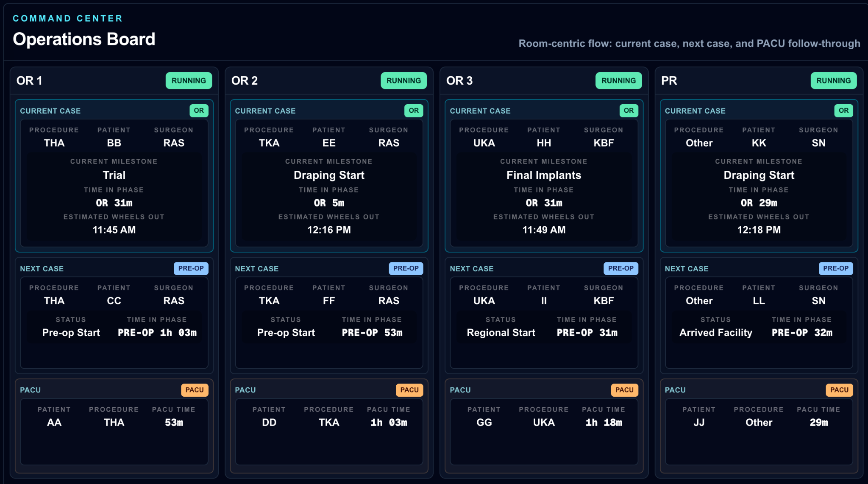Viewport: 868px width, 484px height.
Task: Click PACU patient JJ
Action: tap(699, 422)
